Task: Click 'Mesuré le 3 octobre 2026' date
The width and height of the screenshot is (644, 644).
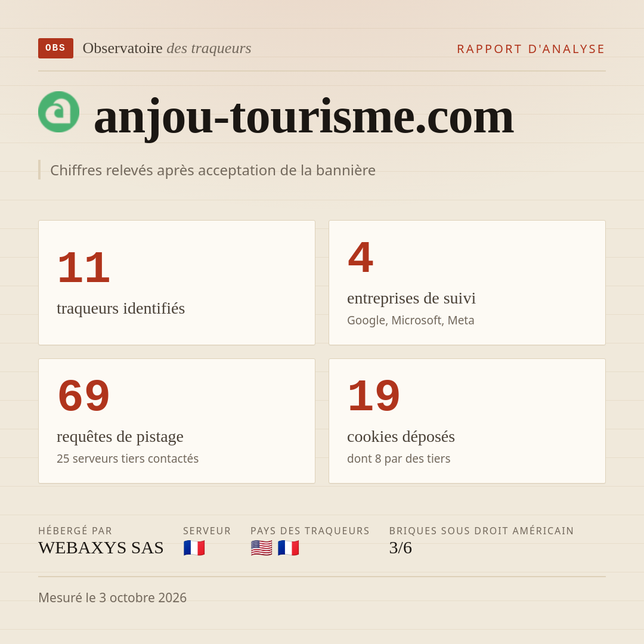Action: click(113, 597)
